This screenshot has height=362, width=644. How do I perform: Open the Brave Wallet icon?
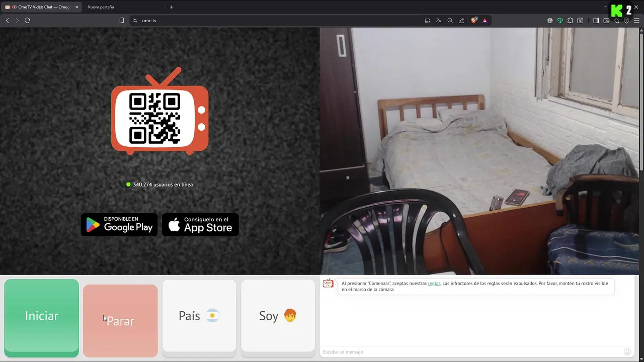pos(606,21)
